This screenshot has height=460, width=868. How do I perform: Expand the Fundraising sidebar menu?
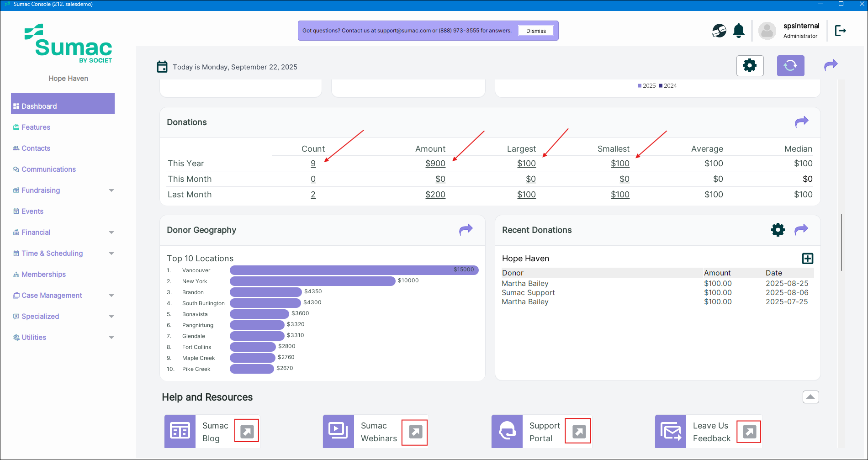111,190
